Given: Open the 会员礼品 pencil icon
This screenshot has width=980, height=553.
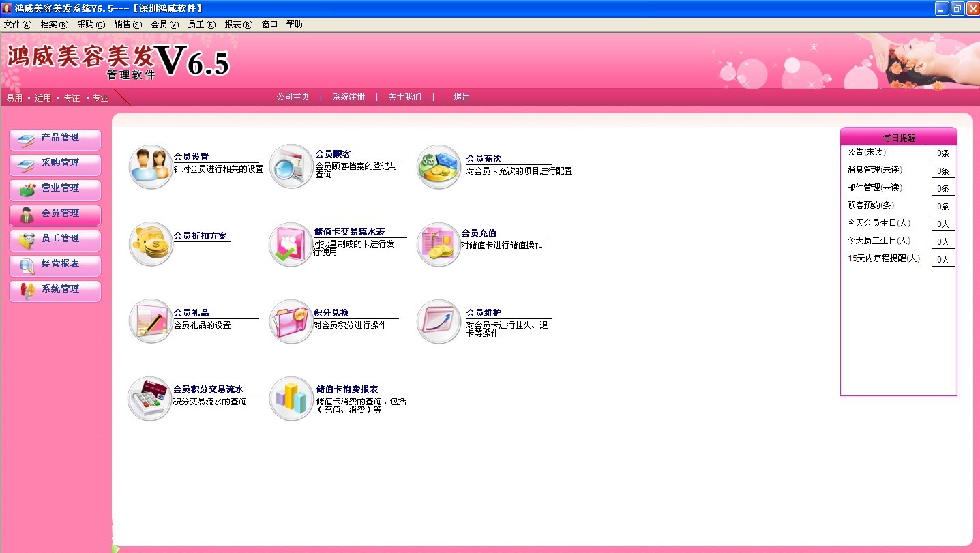Looking at the screenshot, I should point(151,321).
